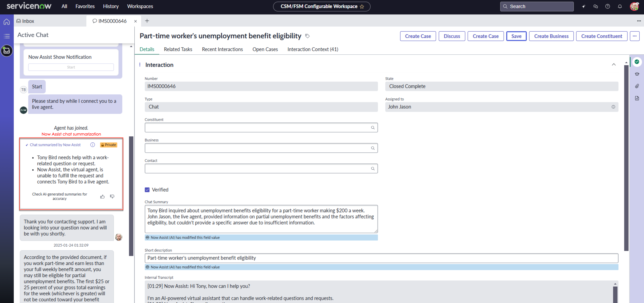Click the help question mark icon
Screen dimensions: 644x303
[x=607, y=7]
